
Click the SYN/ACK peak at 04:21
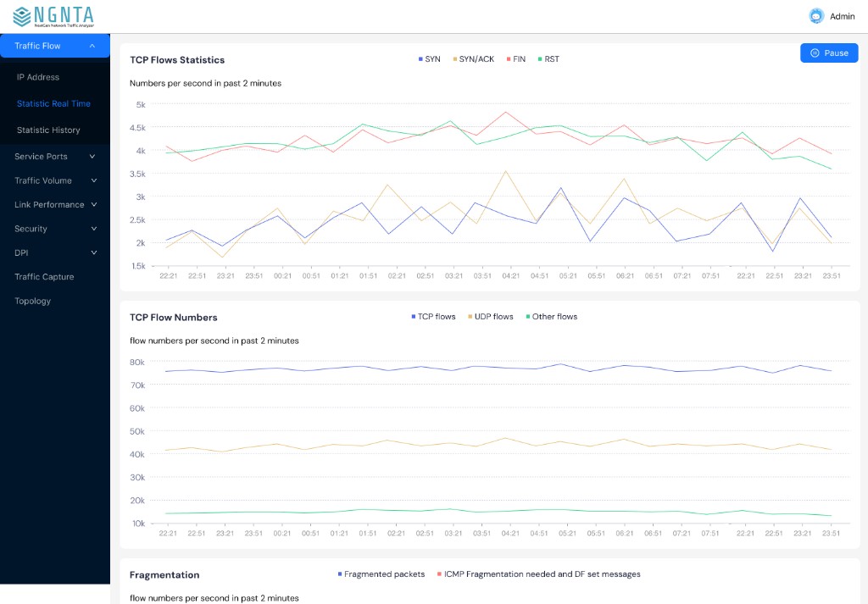coord(505,171)
